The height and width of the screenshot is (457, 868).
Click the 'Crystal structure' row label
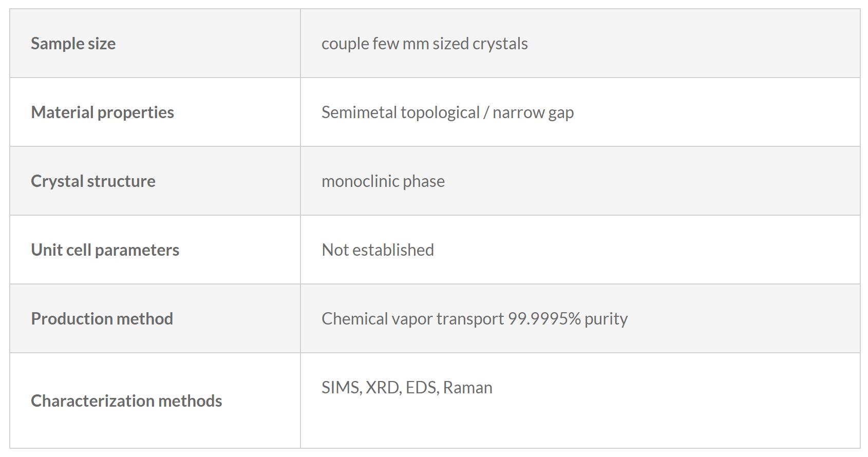(x=93, y=181)
